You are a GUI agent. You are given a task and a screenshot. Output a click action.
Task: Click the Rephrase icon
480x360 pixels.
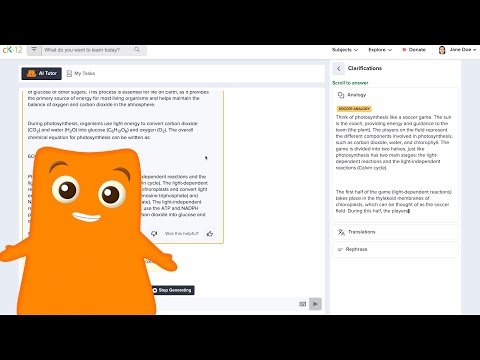click(x=340, y=249)
